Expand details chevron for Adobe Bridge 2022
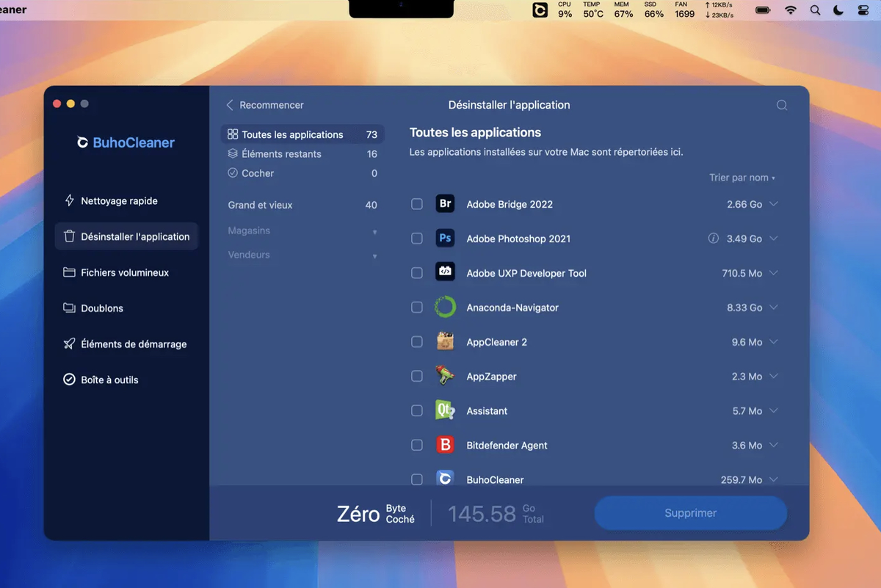 [x=774, y=204]
